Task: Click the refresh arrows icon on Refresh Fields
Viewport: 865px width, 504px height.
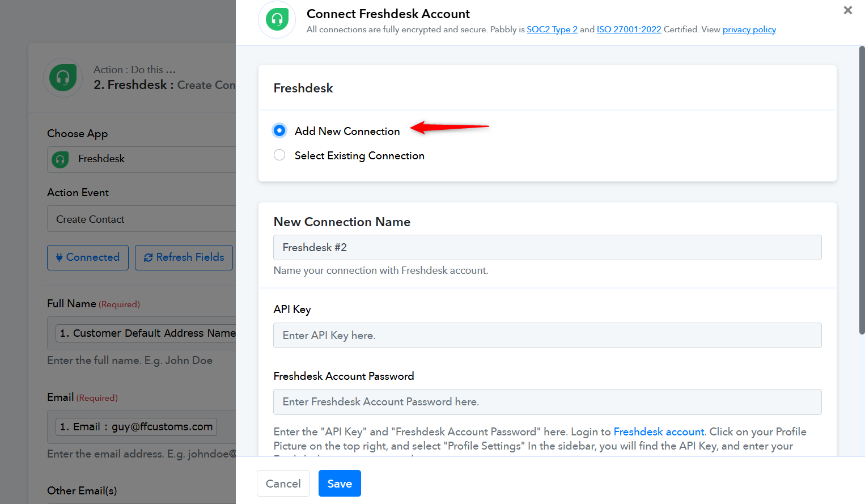Action: [x=148, y=257]
